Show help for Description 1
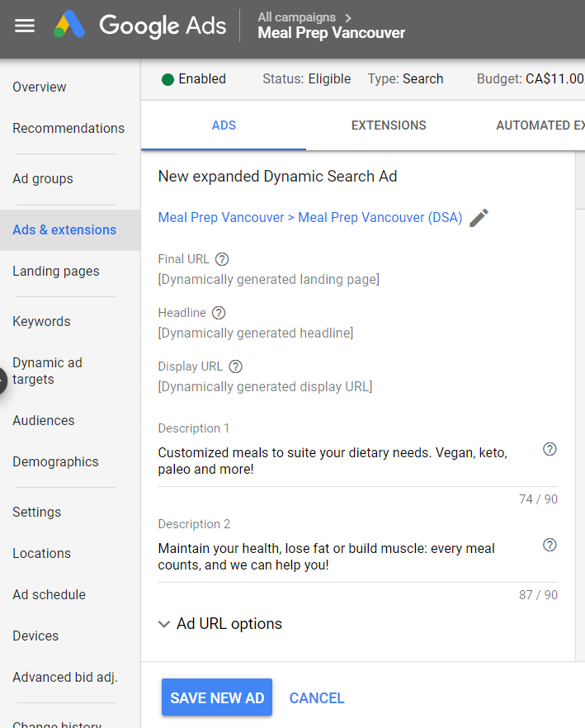 pyautogui.click(x=550, y=449)
